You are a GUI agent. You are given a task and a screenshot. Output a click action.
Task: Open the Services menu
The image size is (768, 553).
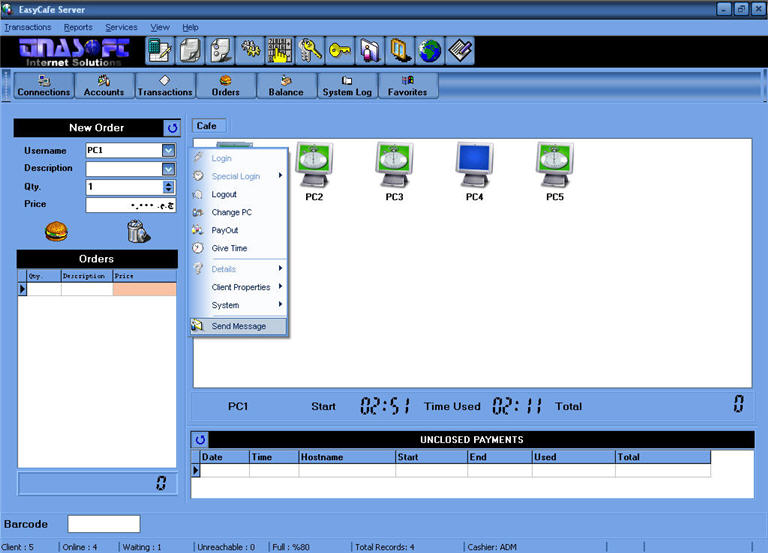tap(121, 27)
